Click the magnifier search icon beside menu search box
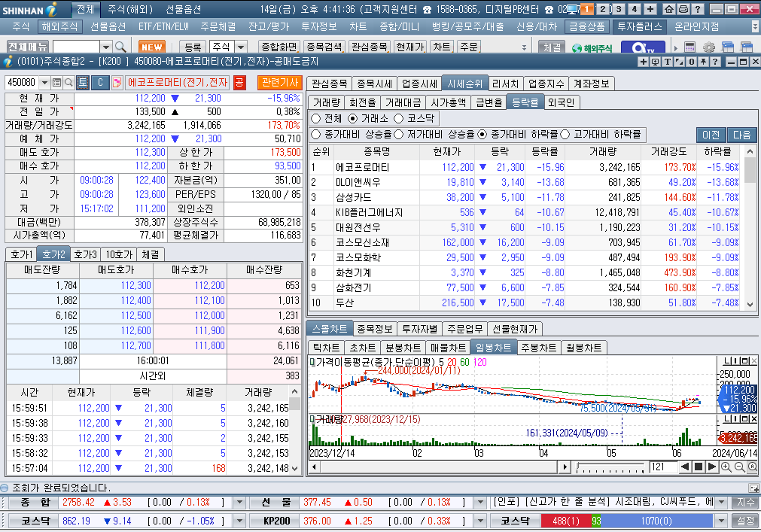 pos(120,47)
